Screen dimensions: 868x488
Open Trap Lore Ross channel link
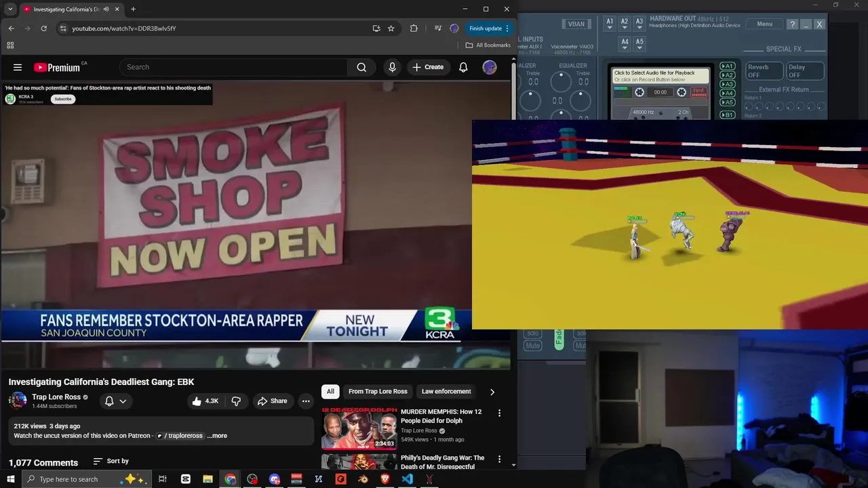56,397
